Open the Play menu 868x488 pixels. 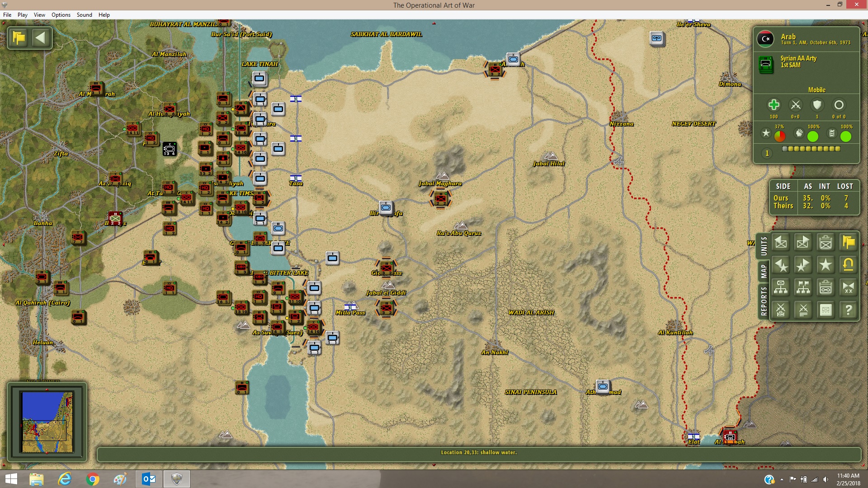click(x=23, y=14)
